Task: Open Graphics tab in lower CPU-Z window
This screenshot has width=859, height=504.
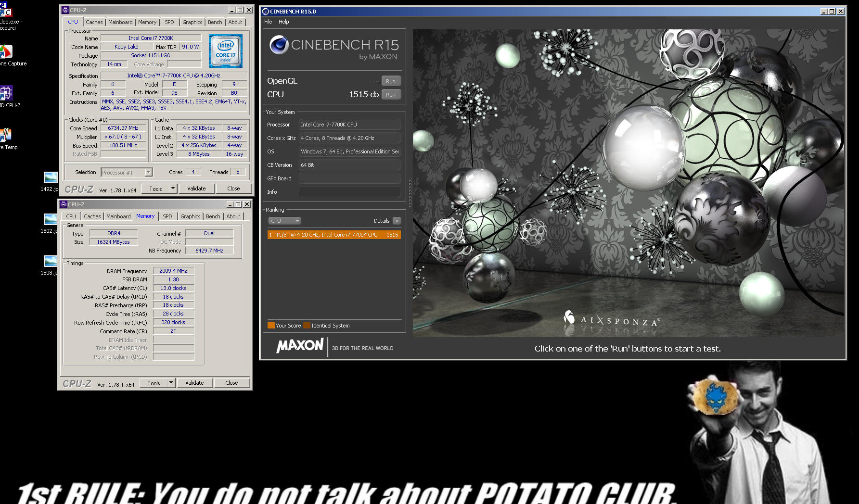Action: click(191, 216)
